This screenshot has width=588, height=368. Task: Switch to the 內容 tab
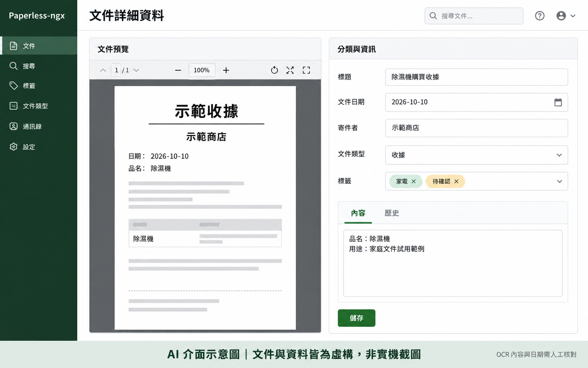click(x=358, y=213)
